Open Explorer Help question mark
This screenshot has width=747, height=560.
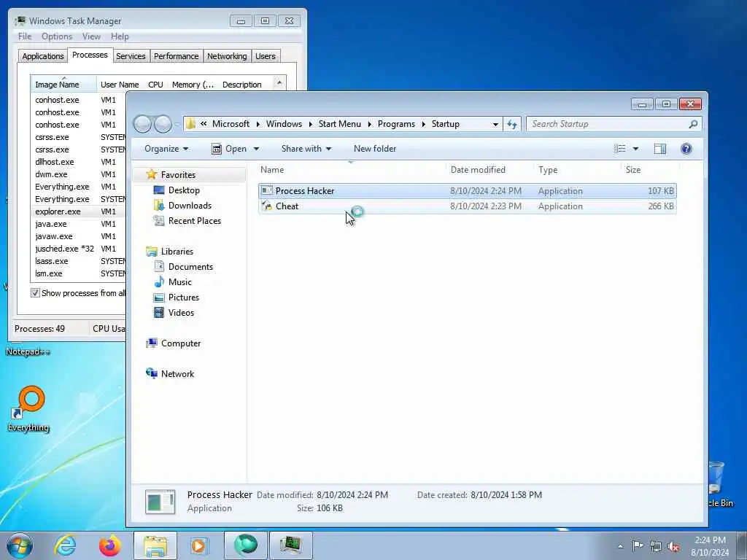[686, 149]
